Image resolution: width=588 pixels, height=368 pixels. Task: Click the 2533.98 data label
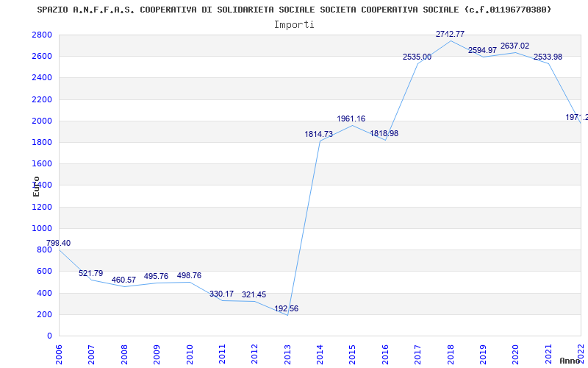coord(548,57)
